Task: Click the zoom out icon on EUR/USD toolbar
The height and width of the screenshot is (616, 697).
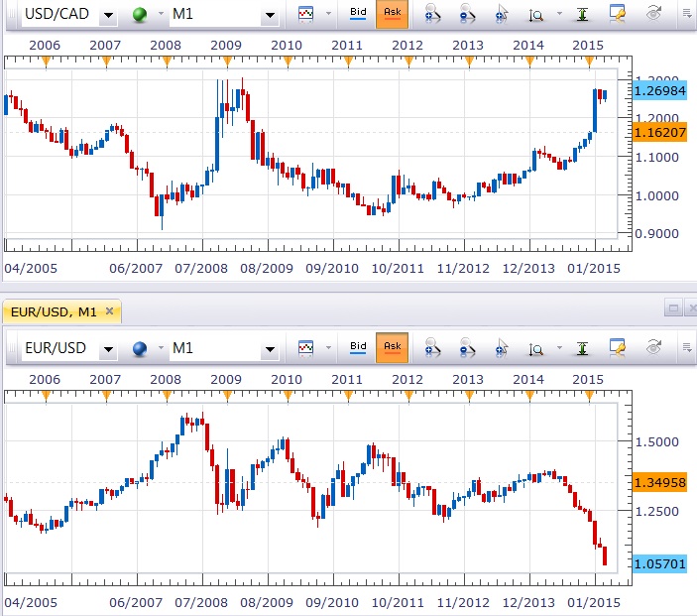Action: pos(467,347)
